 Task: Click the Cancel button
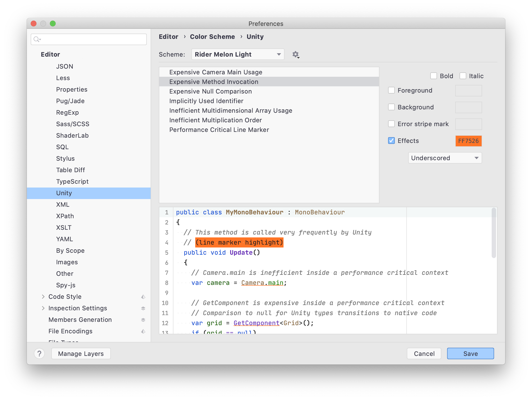(x=424, y=353)
